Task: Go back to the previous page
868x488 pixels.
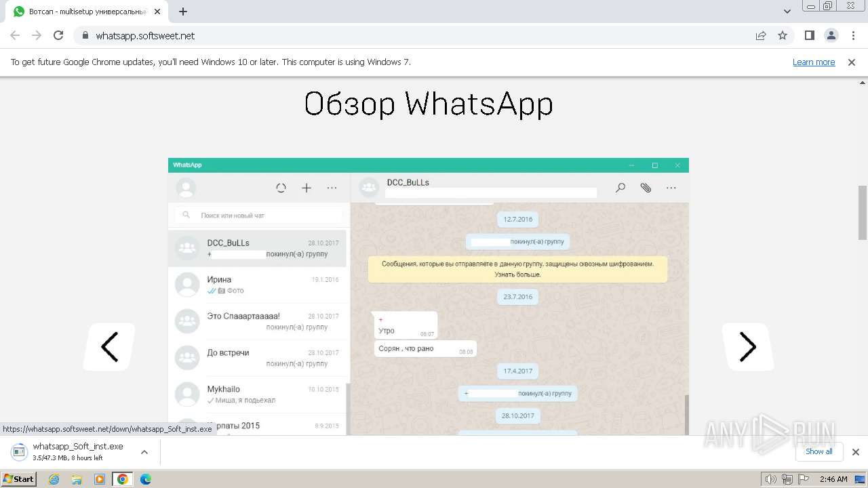Action: click(15, 35)
